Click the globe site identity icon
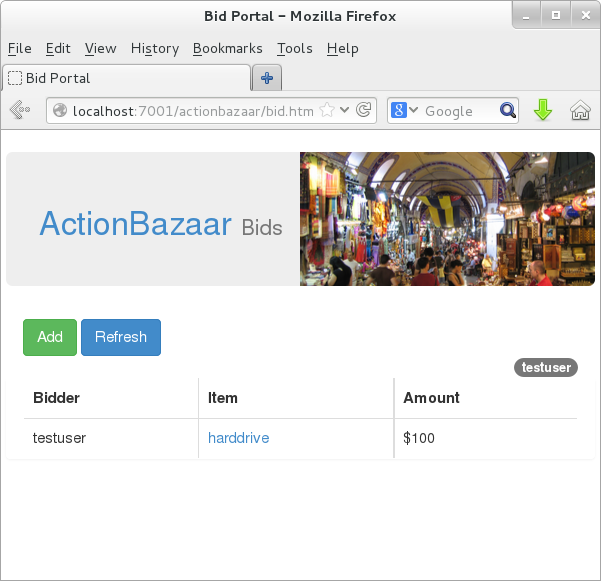Screen dimensions: 601x581 pyautogui.click(x=60, y=110)
